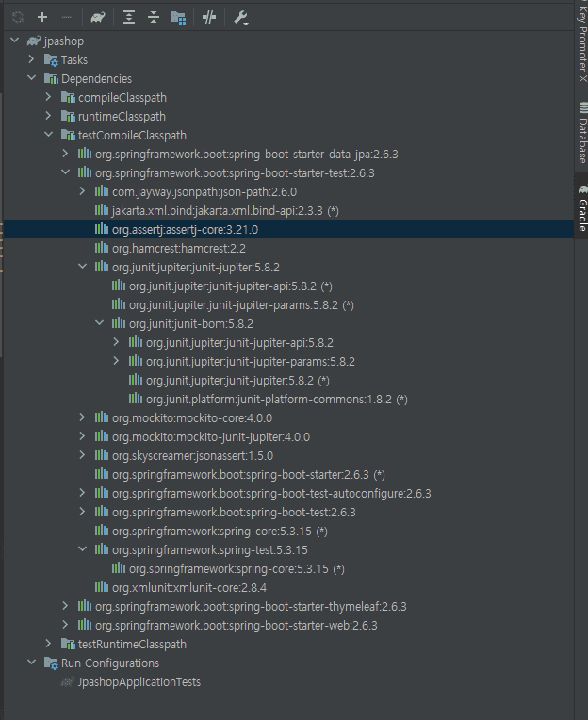Expand com.jayway.jsonpath:json-path:2.6.0 arrow
588x720 pixels.
click(x=82, y=191)
